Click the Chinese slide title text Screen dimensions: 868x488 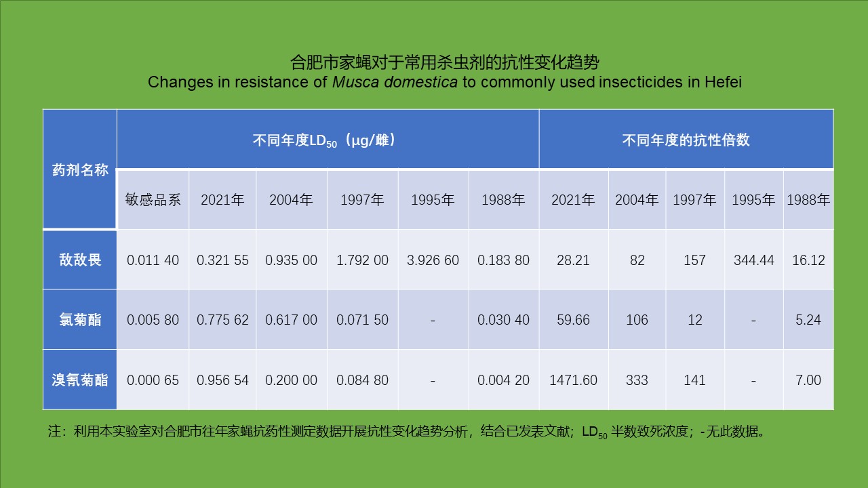coord(444,62)
